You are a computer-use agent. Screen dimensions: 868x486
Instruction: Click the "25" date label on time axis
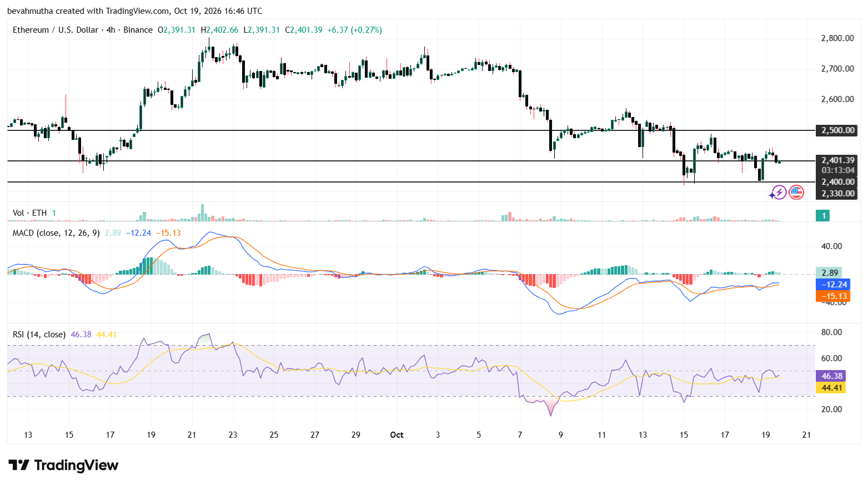pyautogui.click(x=274, y=435)
